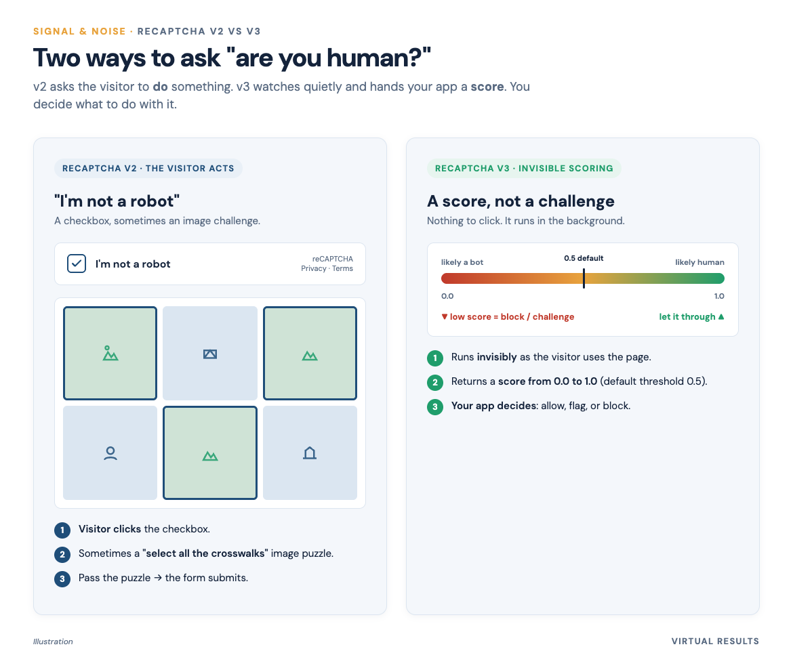This screenshot has height=672, width=793.
Task: Click the "reCAPTCHA V2 · The Visitor Acts" pill
Action: [x=148, y=169]
